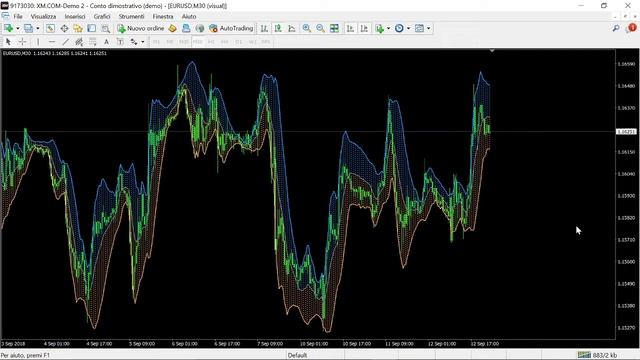Screen dimensions: 640x360
Task: Click the chart document icon beside File
Action: coord(5,16)
